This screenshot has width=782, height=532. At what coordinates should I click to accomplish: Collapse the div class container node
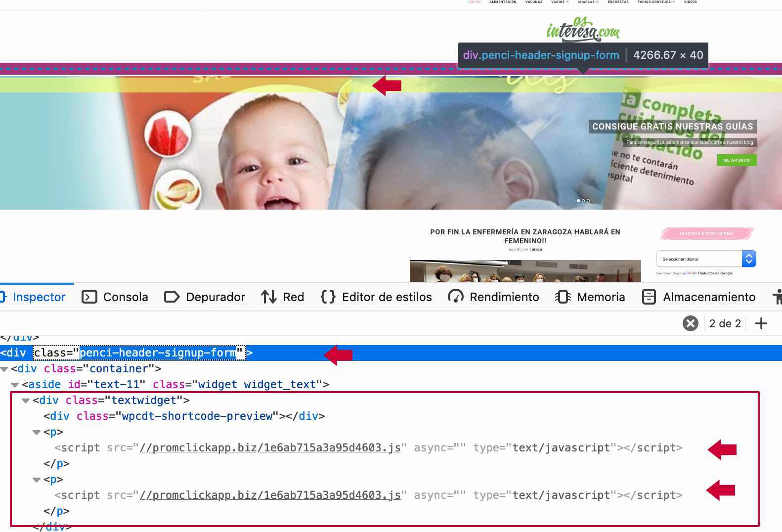pos(4,369)
